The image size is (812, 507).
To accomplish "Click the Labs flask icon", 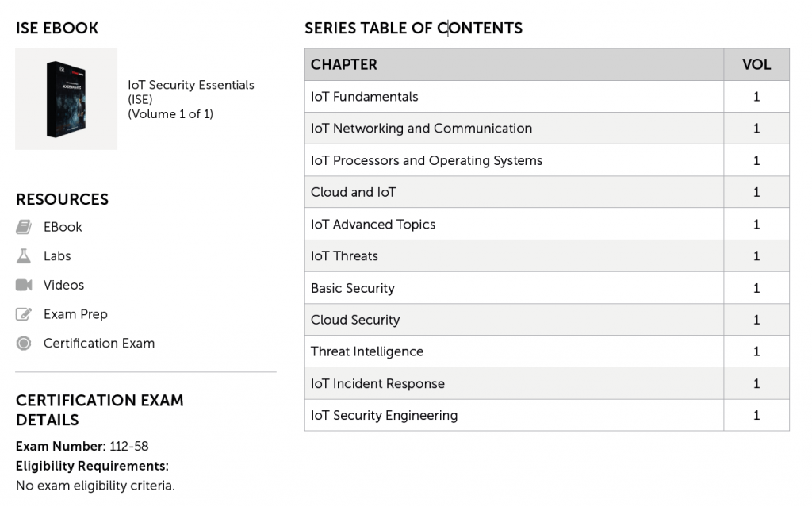I will click(24, 256).
